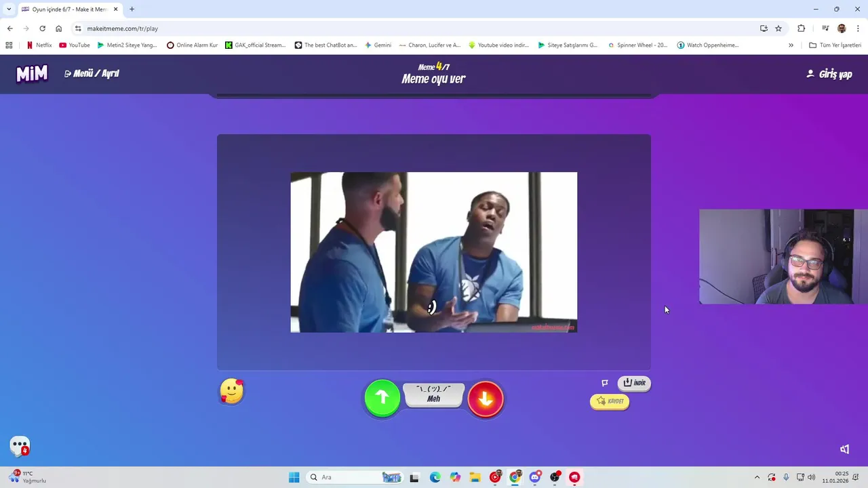868x488 pixels.
Task: Open the Windows Start menu
Action: pos(294,477)
